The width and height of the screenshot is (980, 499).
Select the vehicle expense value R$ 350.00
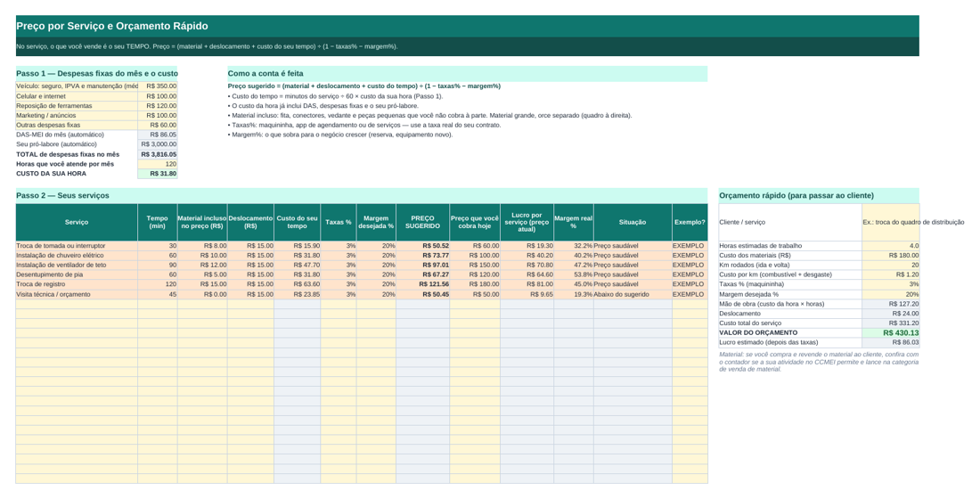pos(158,86)
